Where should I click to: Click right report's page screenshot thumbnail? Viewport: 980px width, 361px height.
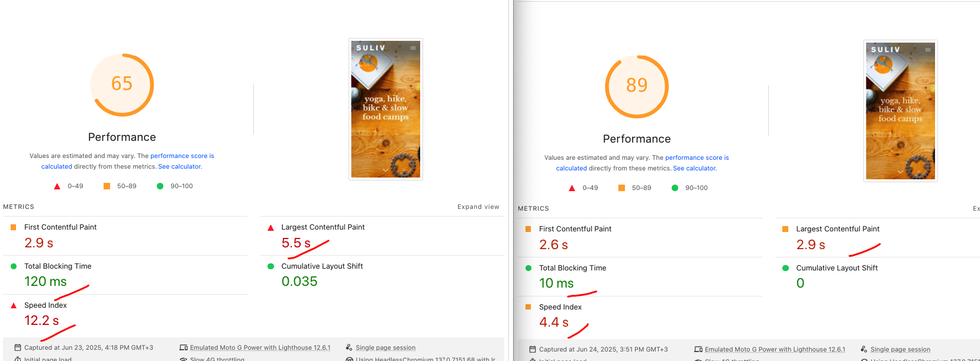(x=900, y=111)
